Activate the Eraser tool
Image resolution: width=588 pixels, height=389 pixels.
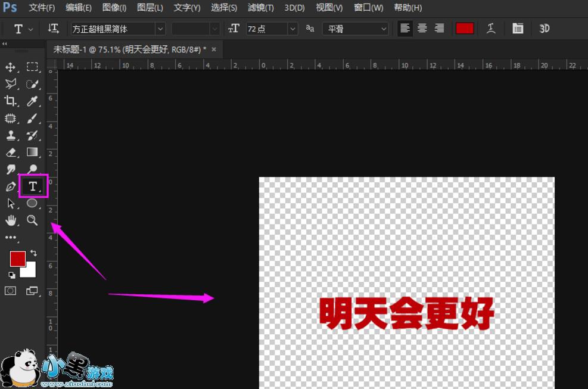click(x=11, y=153)
